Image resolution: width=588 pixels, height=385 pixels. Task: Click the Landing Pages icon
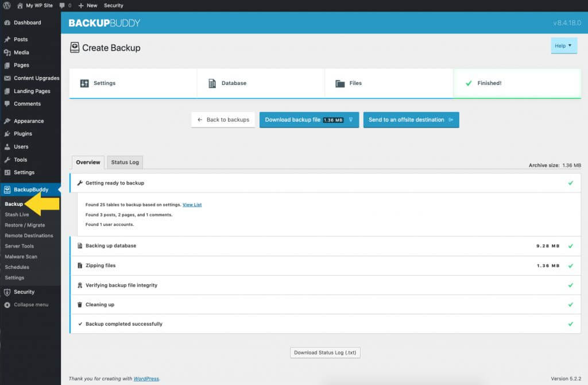(x=7, y=91)
